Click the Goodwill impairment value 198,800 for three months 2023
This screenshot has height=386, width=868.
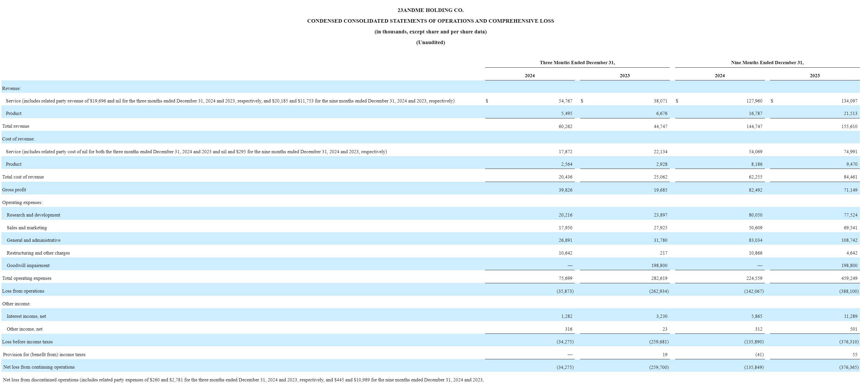pos(659,266)
